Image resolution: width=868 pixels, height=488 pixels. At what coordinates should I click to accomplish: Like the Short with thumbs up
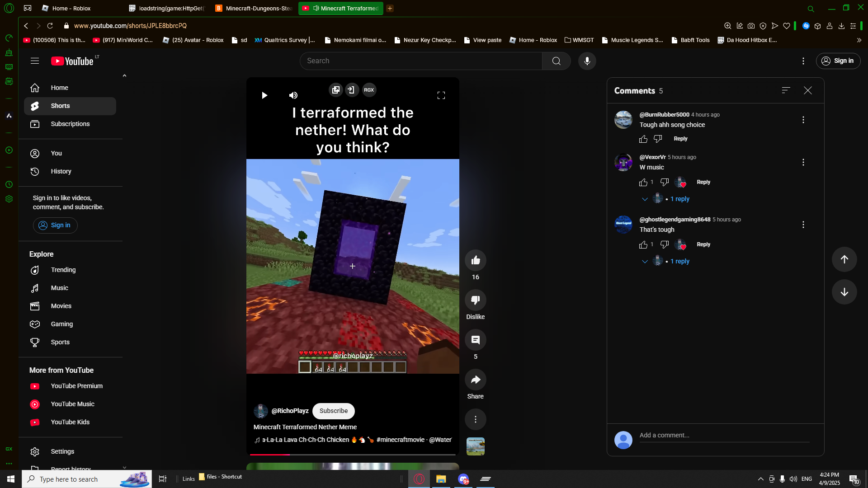click(475, 260)
